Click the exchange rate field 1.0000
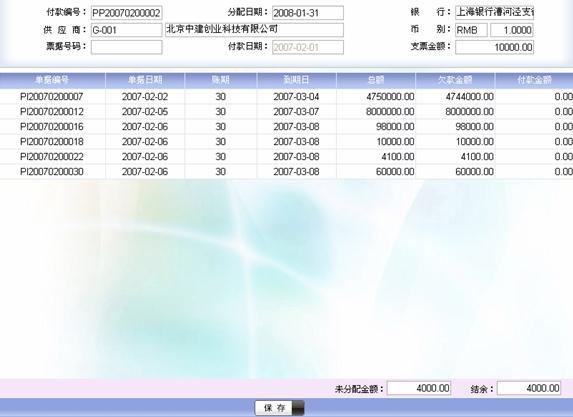573x417 pixels. pos(512,30)
